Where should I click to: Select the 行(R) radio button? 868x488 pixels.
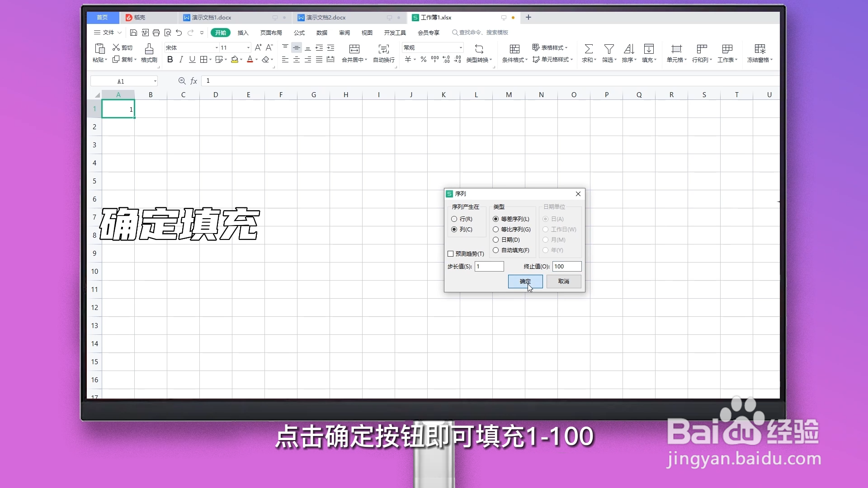[x=454, y=219]
